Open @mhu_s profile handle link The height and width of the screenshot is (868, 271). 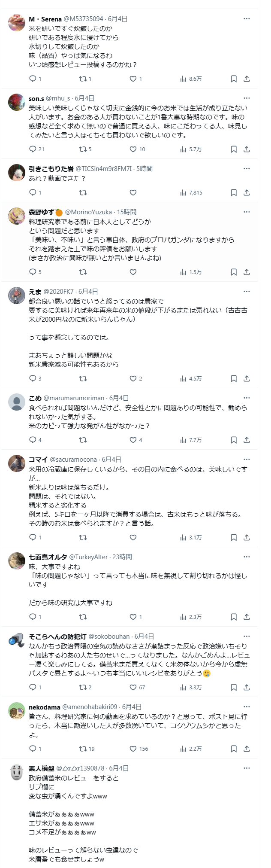[58, 98]
